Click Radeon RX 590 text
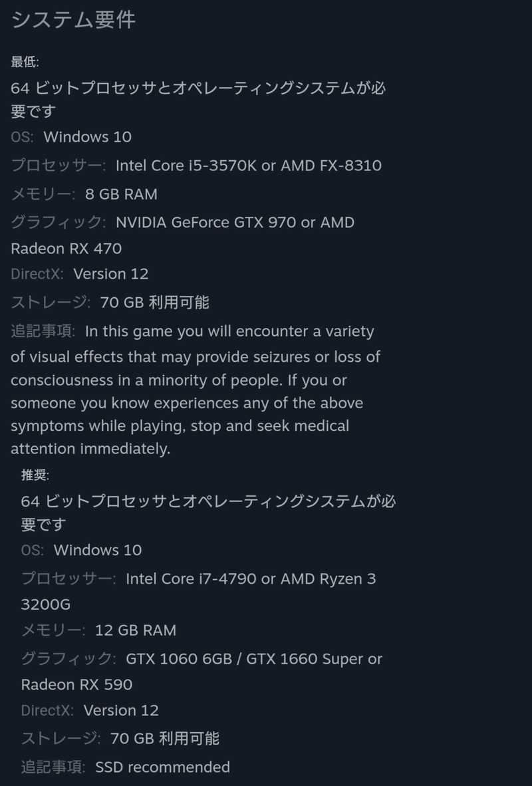 (x=76, y=684)
